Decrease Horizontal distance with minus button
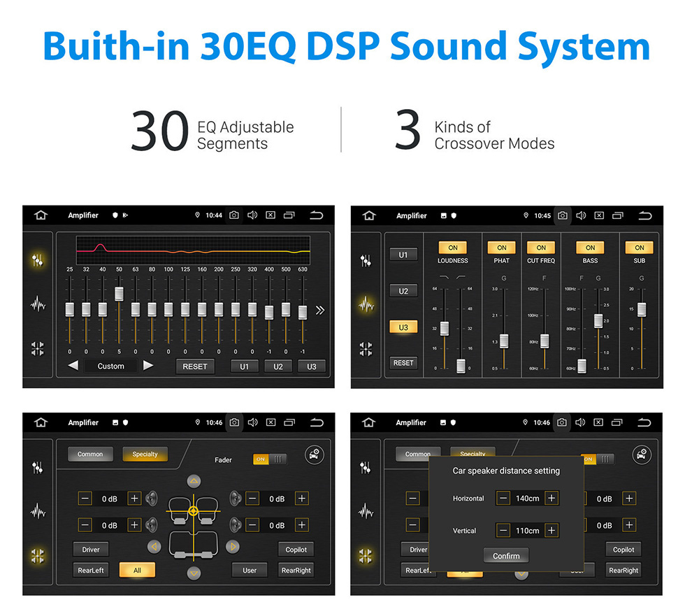 (503, 498)
